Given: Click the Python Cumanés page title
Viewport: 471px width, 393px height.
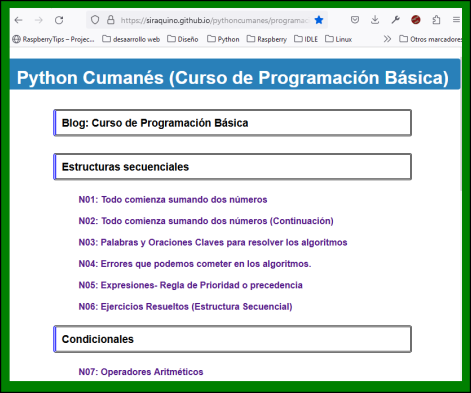Looking at the screenshot, I should click(233, 78).
